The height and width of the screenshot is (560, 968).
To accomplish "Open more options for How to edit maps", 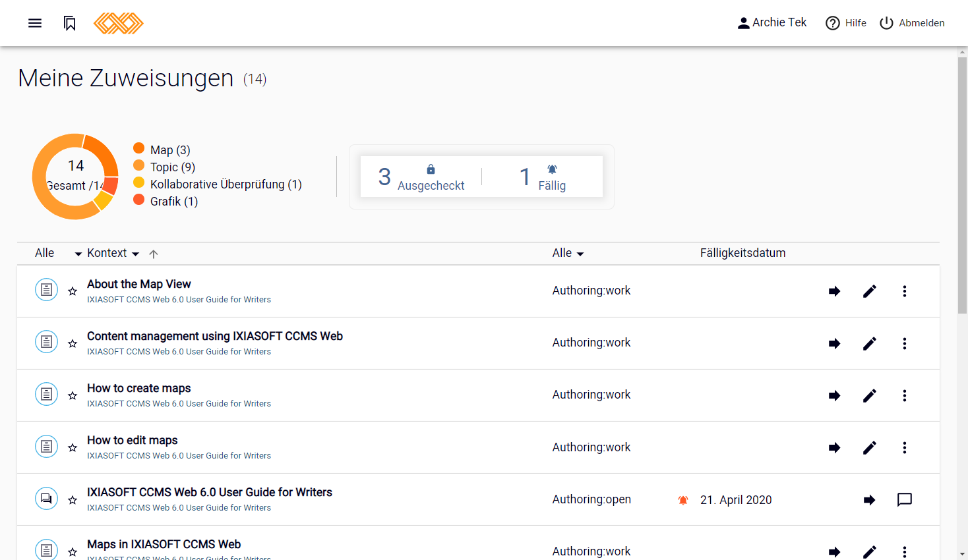I will pos(905,447).
